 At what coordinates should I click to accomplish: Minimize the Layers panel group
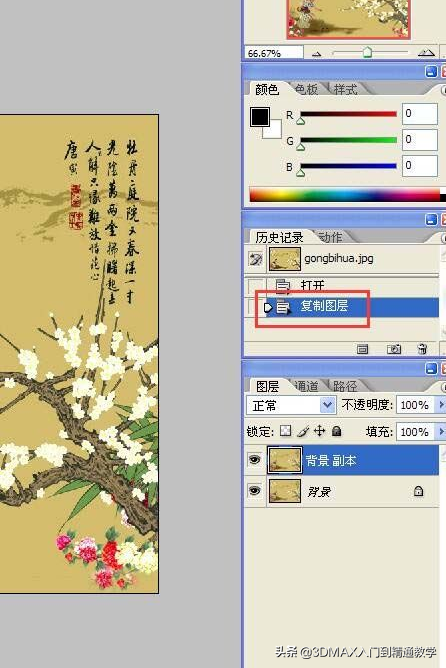click(431, 369)
